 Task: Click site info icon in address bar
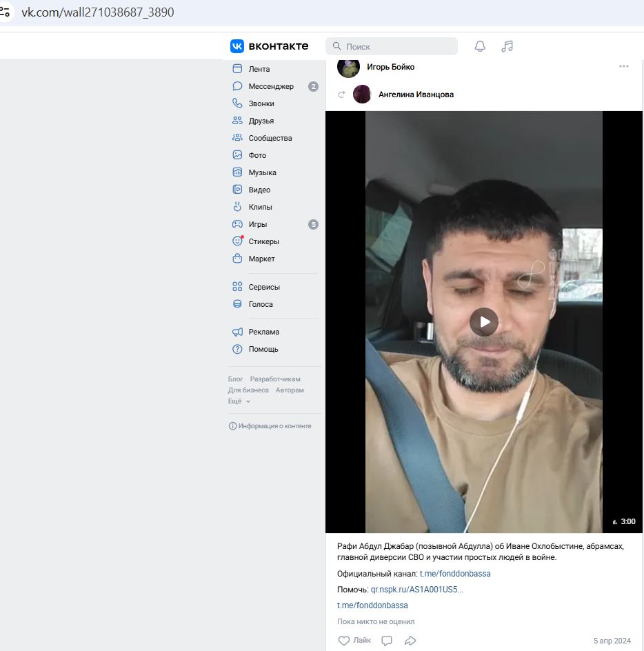click(x=5, y=12)
